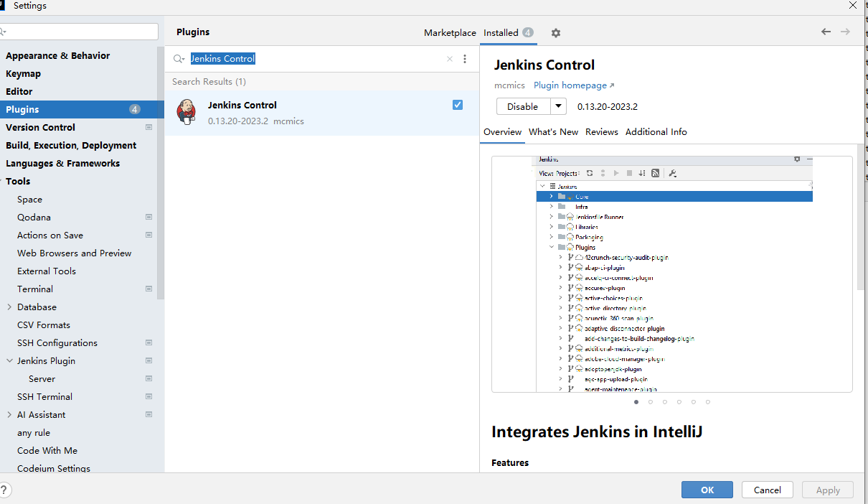Open CSV Formats settings
This screenshot has width=868, height=504.
tap(44, 325)
